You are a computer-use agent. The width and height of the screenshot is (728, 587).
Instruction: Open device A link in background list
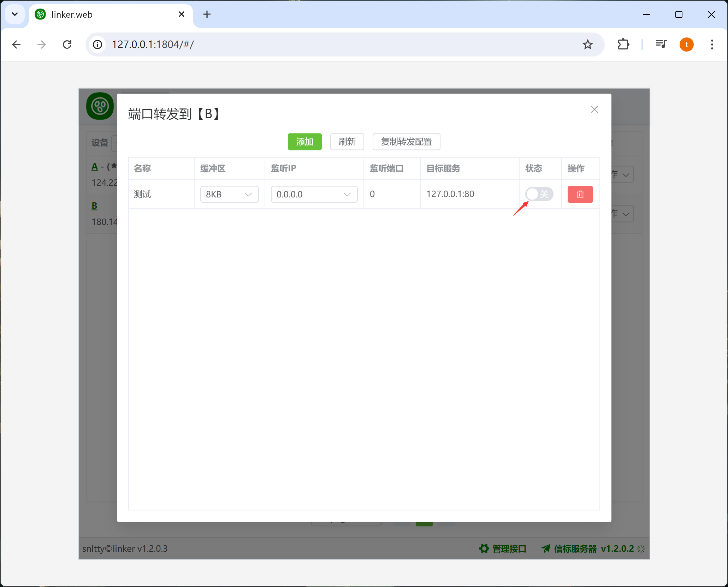[x=95, y=167]
